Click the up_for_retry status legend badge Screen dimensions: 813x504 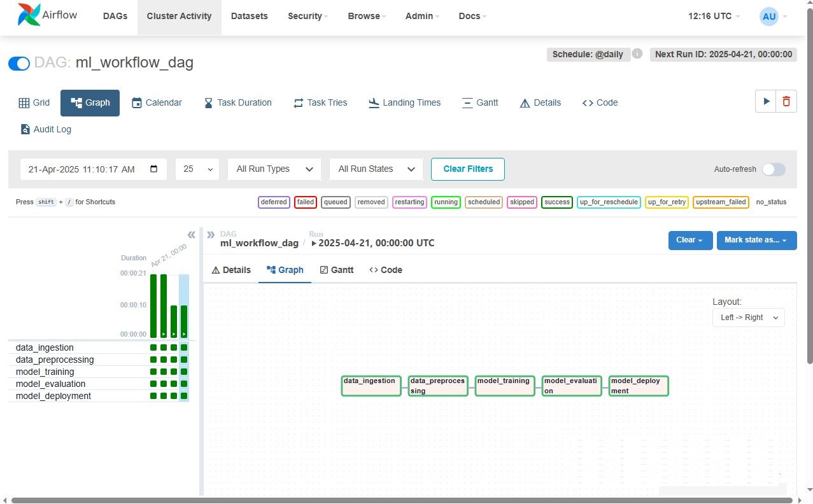tap(667, 202)
